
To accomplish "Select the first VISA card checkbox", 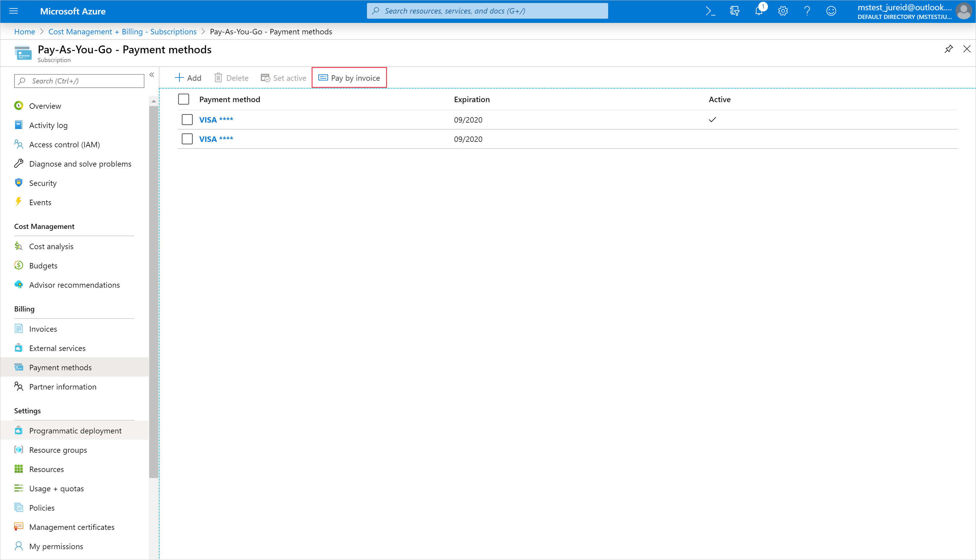I will coord(187,120).
